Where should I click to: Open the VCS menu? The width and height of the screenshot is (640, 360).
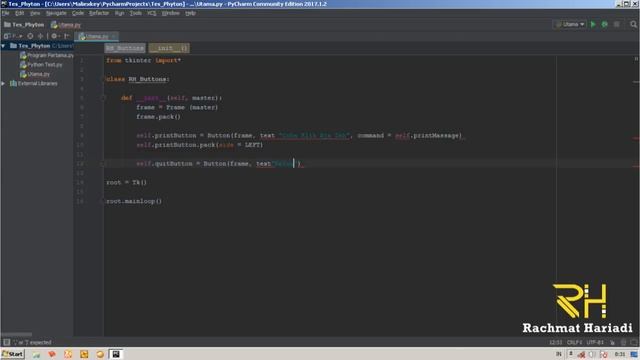pyautogui.click(x=151, y=13)
